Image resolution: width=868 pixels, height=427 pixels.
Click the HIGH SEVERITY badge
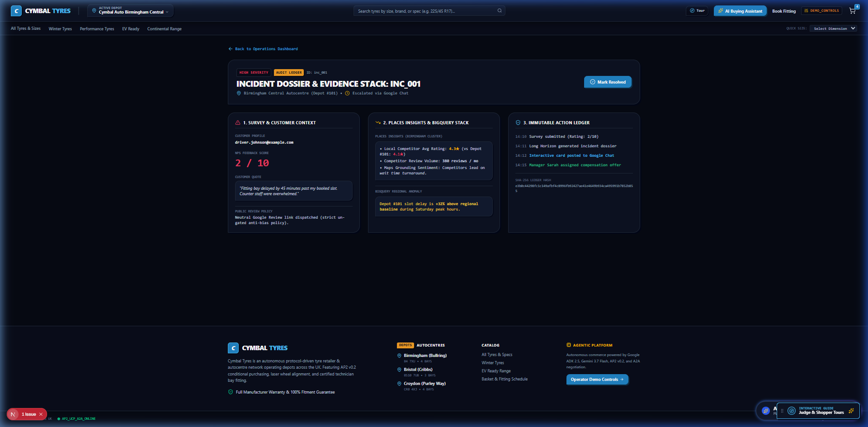click(x=254, y=72)
